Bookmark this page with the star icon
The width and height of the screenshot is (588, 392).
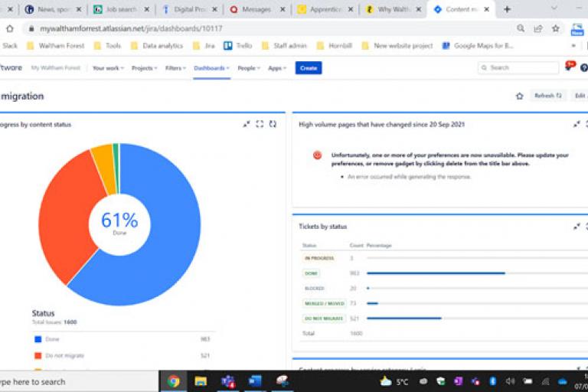[x=555, y=28]
